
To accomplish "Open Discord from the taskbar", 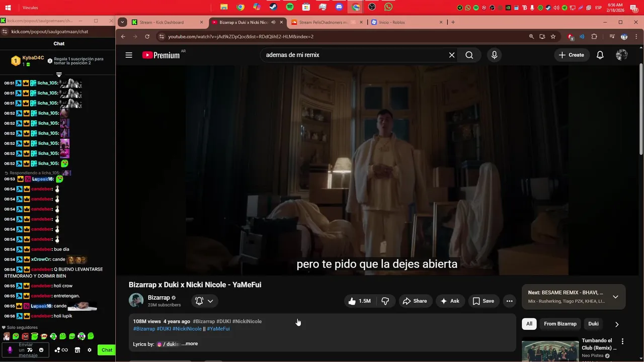I will tap(339, 7).
